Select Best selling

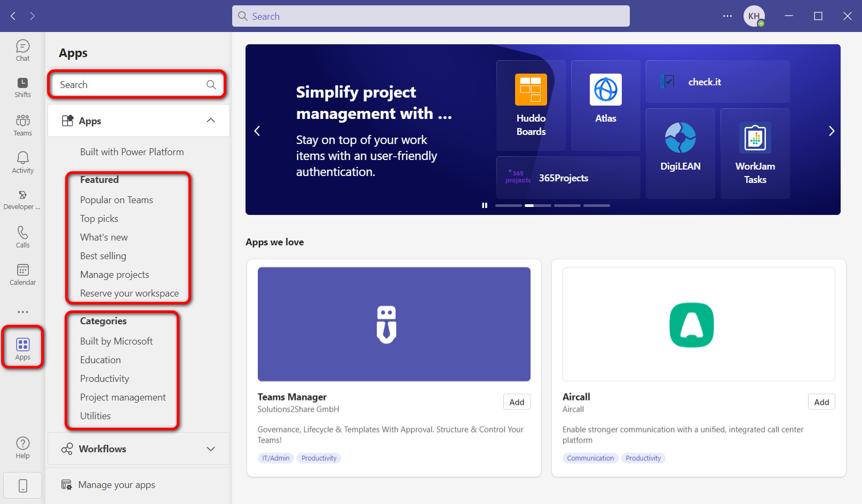[103, 256]
